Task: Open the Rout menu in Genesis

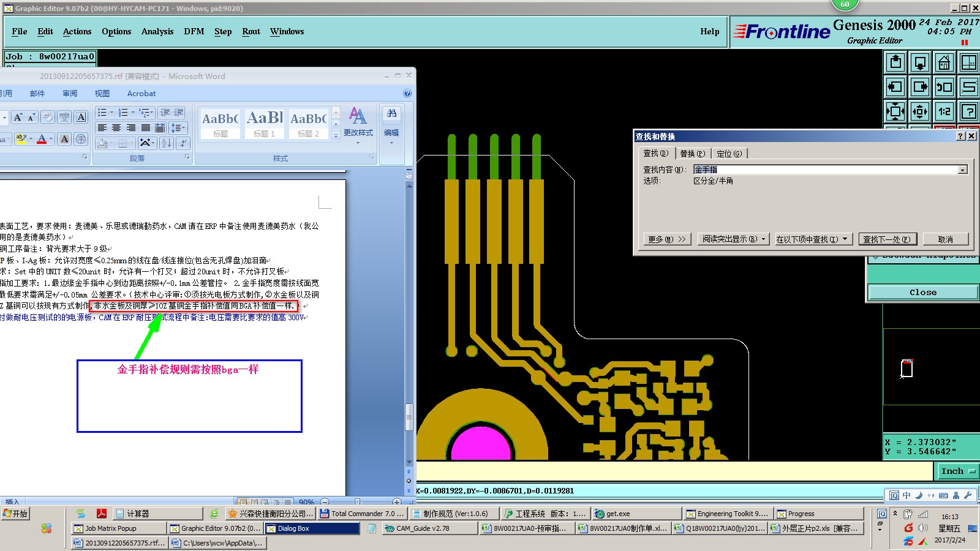Action: coord(251,31)
